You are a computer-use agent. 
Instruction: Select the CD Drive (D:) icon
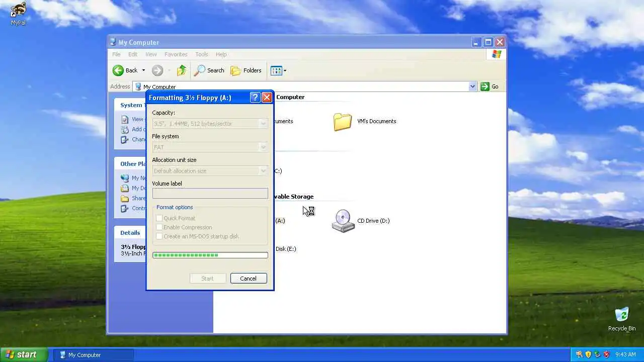pos(343,221)
